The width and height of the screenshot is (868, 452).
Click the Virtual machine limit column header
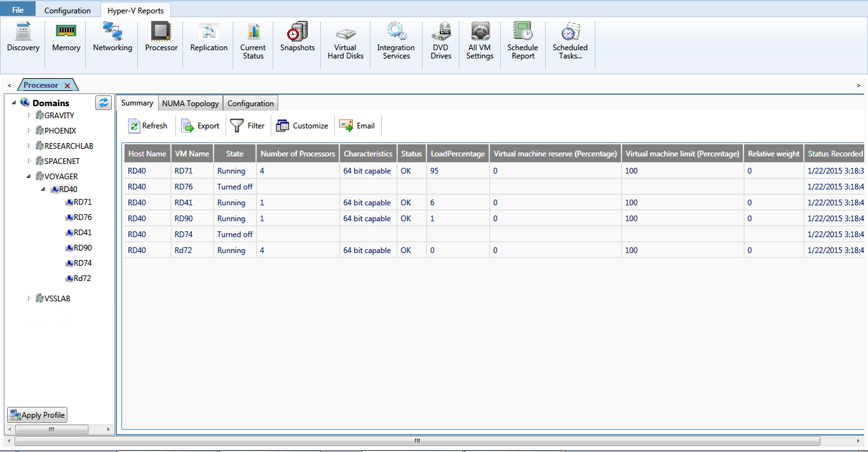point(682,153)
